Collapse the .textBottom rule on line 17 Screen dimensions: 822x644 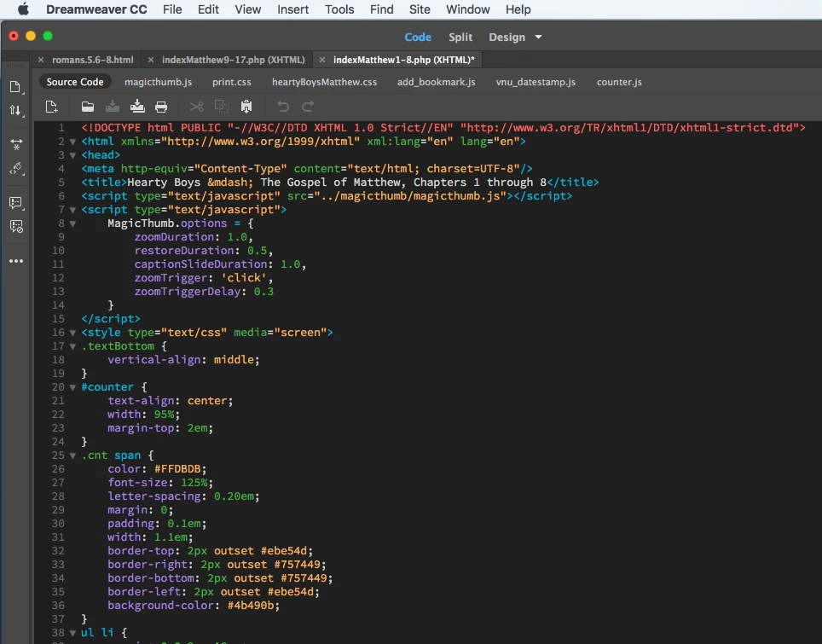tap(72, 346)
